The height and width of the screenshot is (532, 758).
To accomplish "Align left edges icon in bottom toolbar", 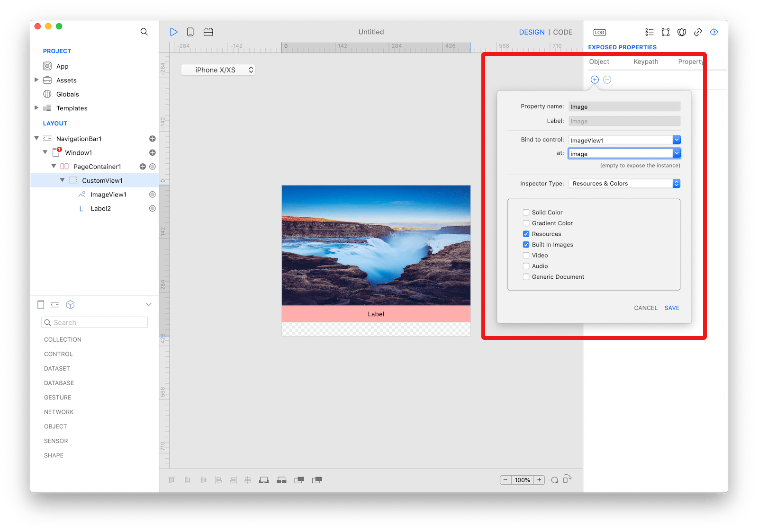I will 218,480.
